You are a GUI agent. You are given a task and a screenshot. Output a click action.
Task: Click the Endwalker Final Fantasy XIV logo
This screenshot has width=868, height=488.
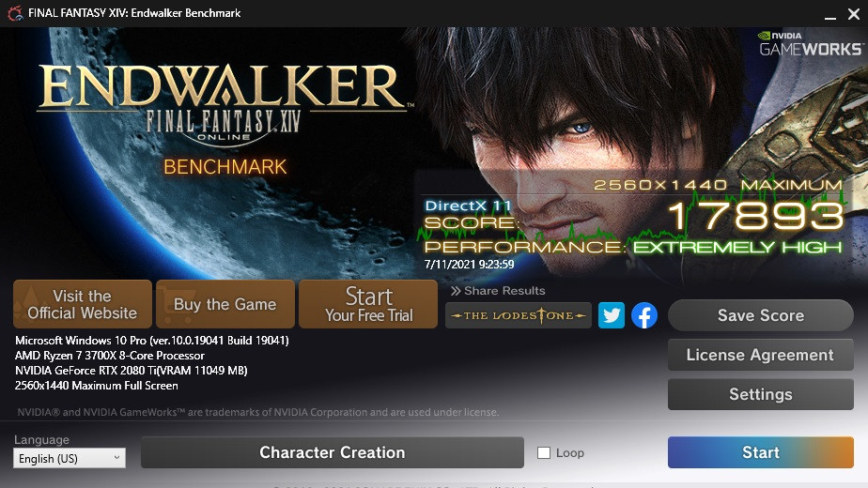[222, 103]
